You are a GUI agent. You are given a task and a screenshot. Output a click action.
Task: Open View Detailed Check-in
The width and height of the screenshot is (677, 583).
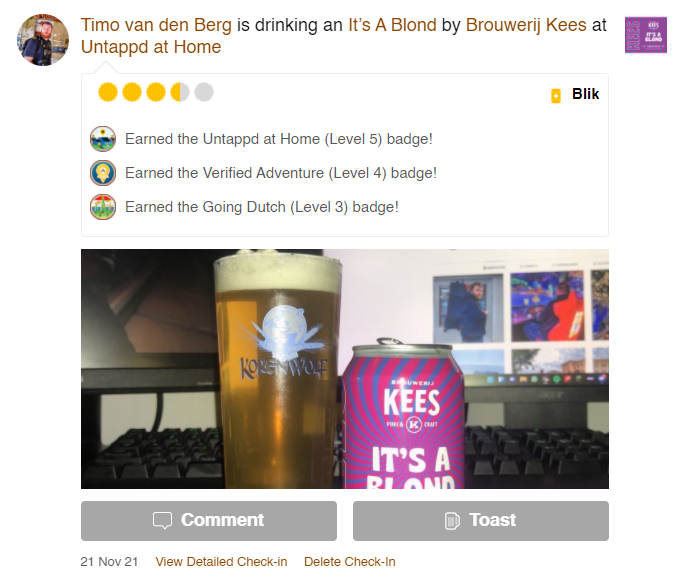click(221, 562)
